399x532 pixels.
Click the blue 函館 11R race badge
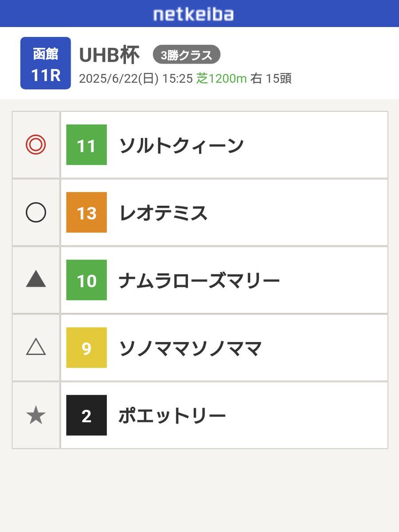pyautogui.click(x=46, y=63)
